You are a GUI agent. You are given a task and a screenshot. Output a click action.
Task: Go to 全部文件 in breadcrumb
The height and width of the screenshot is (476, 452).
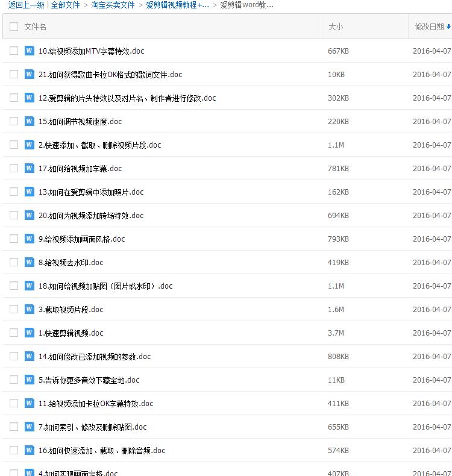coord(65,5)
